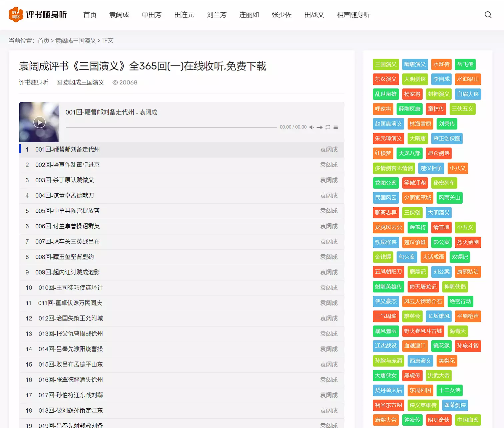Open the 刘兰芳 navigation item
The height and width of the screenshot is (428, 504).
216,15
